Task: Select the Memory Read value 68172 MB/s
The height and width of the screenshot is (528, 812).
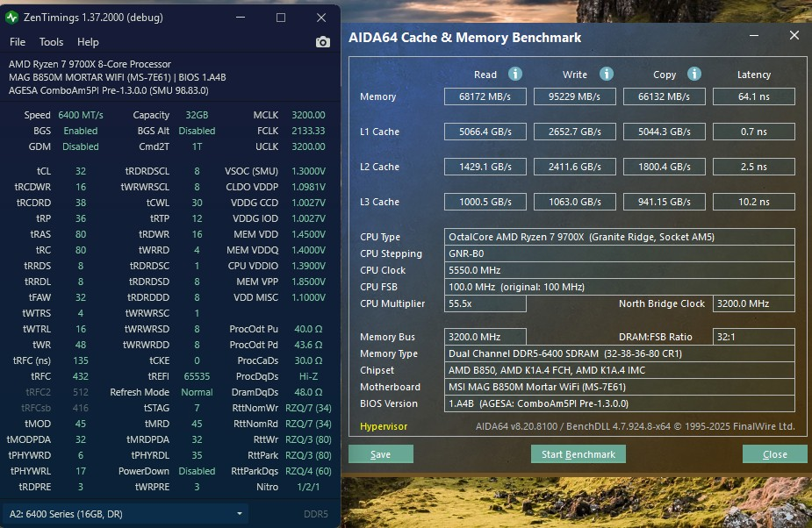Action: tap(485, 96)
